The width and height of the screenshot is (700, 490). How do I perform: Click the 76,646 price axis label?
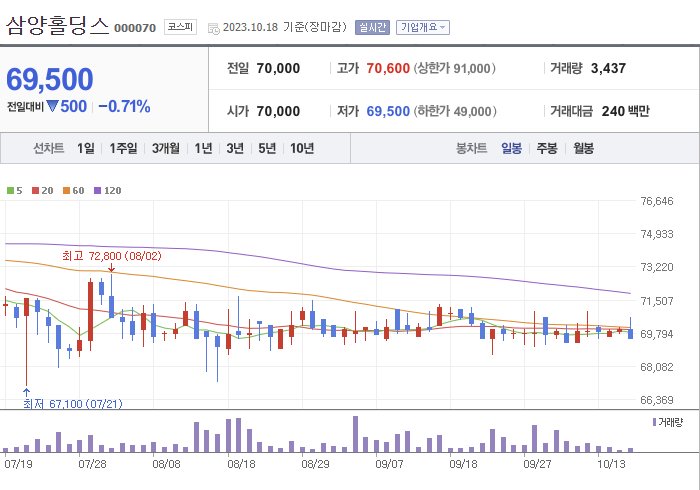coord(657,201)
